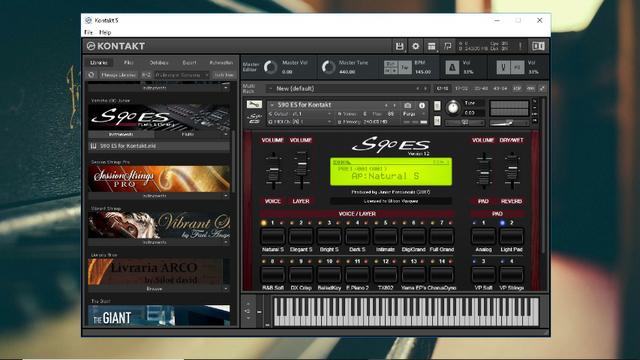Select the Full Grand voice button
Screen dimensions: 640x360
pos(442,236)
